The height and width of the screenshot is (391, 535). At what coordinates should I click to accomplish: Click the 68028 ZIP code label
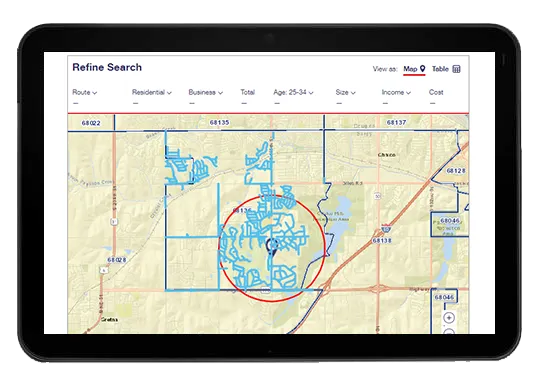117,260
